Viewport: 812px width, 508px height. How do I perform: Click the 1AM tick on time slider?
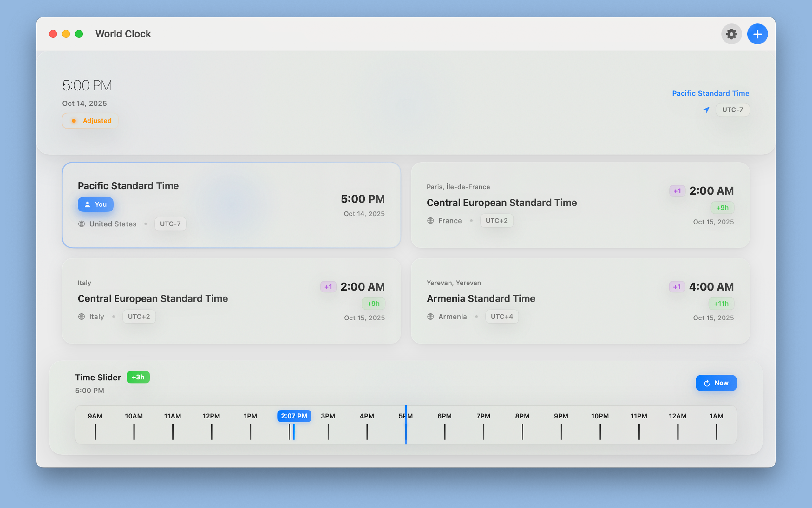717,431
